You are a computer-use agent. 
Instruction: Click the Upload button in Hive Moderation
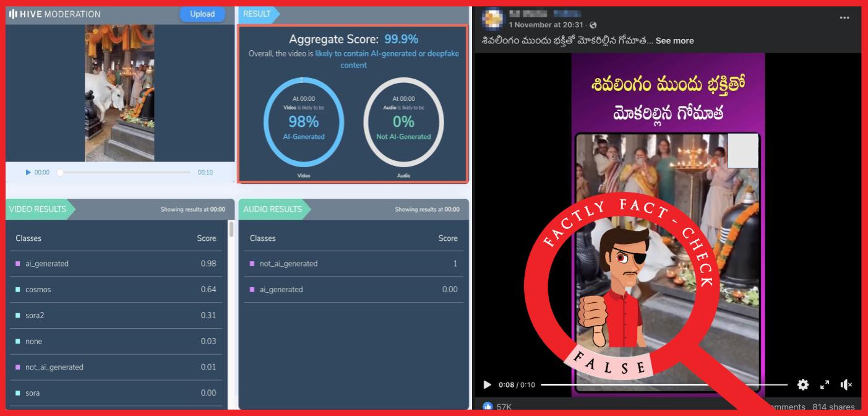pyautogui.click(x=202, y=14)
